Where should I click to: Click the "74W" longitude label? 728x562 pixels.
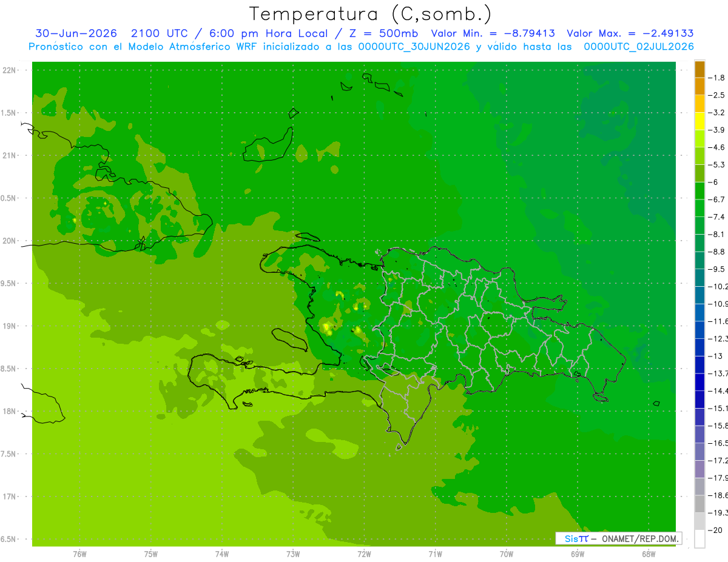point(222,554)
